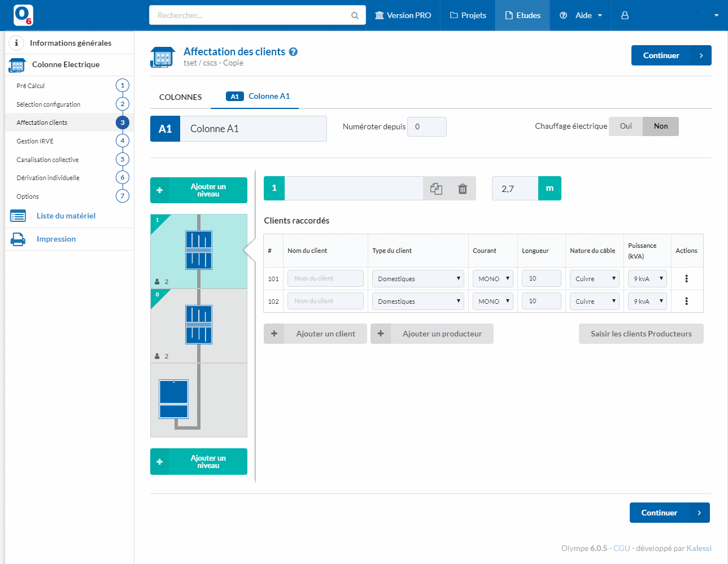Click the A1 column badge
The width and height of the screenshot is (728, 564).
pyautogui.click(x=165, y=129)
